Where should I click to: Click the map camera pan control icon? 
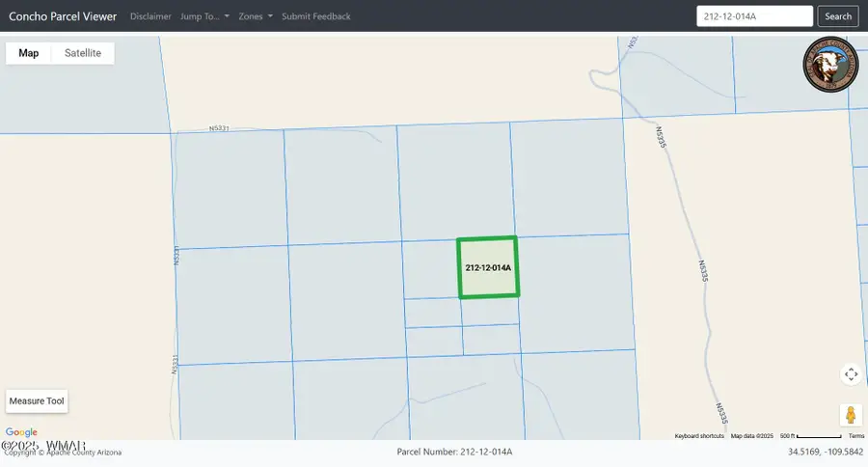(x=851, y=374)
